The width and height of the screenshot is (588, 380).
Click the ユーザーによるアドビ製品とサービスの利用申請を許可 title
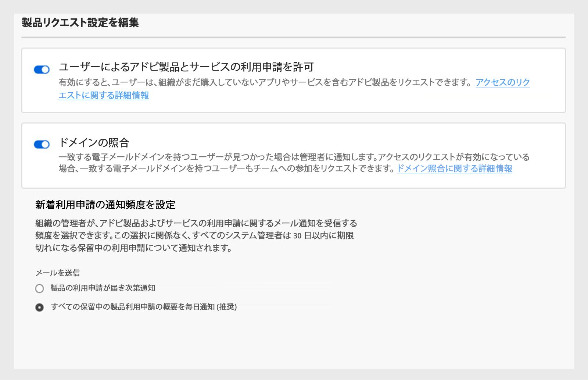(x=186, y=67)
